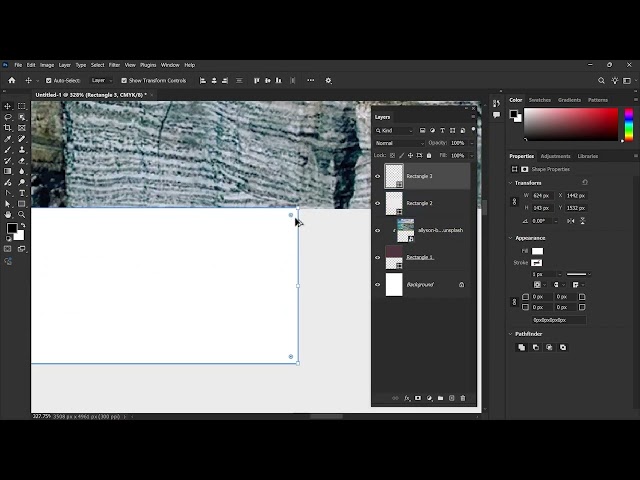Viewport: 640px width, 480px height.
Task: Select the Eyedropper tool
Action: 8,139
